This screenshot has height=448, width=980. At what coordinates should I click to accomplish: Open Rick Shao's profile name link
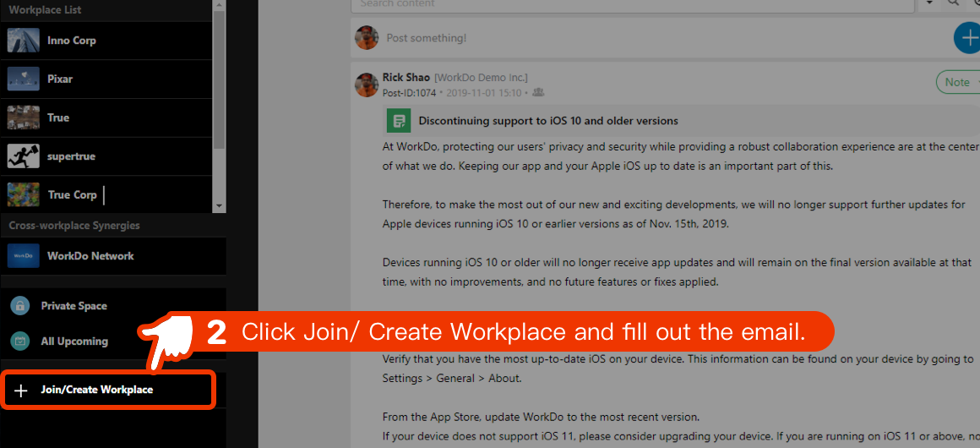point(406,78)
